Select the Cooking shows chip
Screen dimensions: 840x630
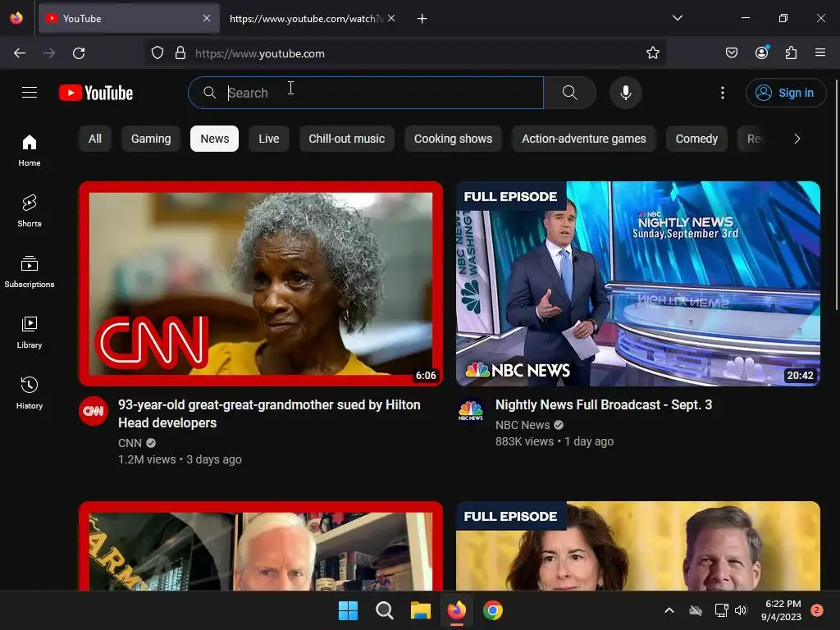point(453,139)
